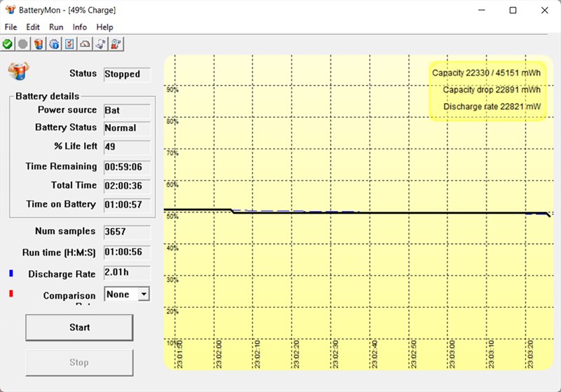Click the black charge line on the graph
Screen dimensions: 561x392
[358, 212]
